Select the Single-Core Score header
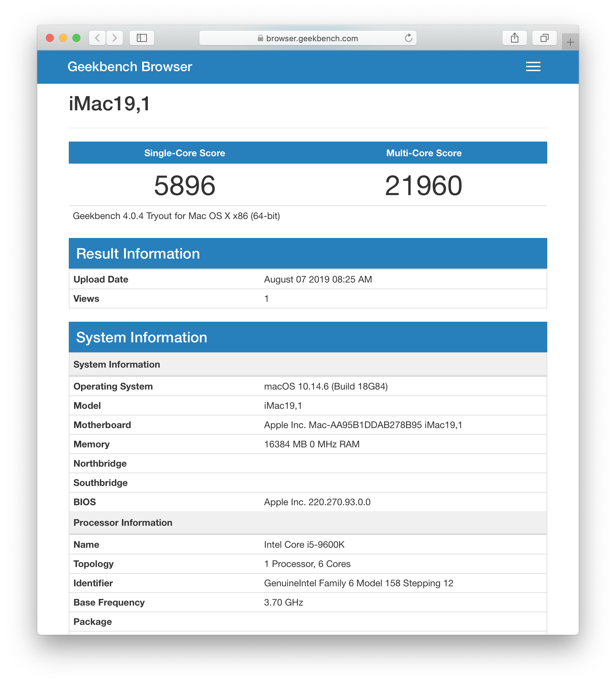Screen dimensions: 616x684 pos(185,153)
